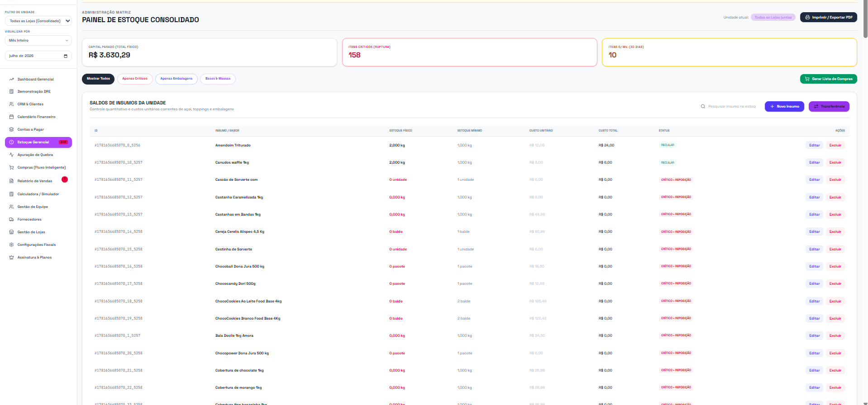The width and height of the screenshot is (868, 405).
Task: Open the Filtro de Unidade store dropdown
Action: coord(38,21)
